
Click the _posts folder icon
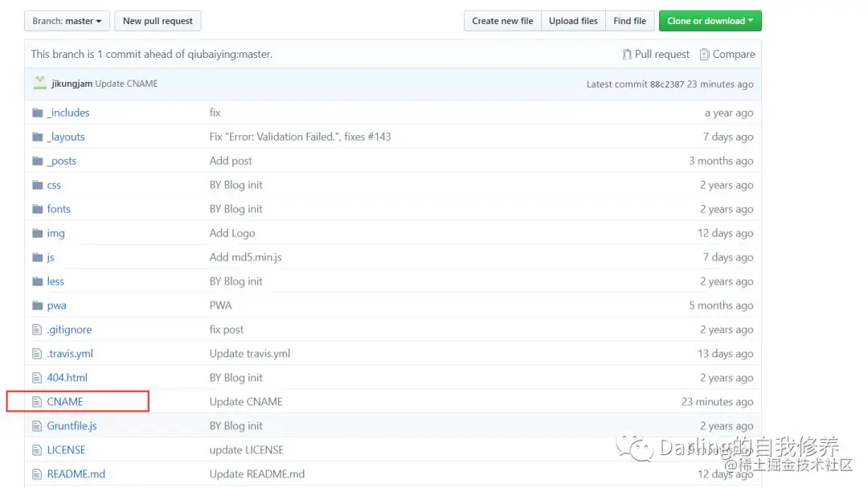pyautogui.click(x=37, y=161)
